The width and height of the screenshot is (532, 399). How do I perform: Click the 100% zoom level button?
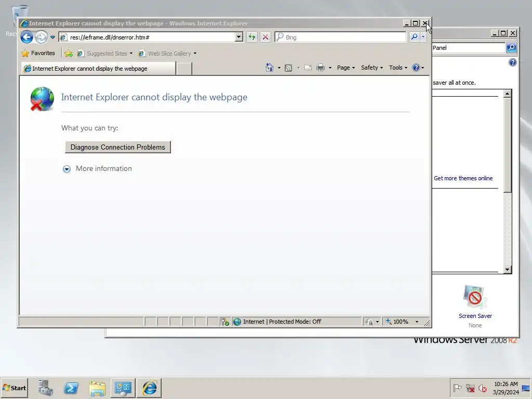click(x=397, y=322)
